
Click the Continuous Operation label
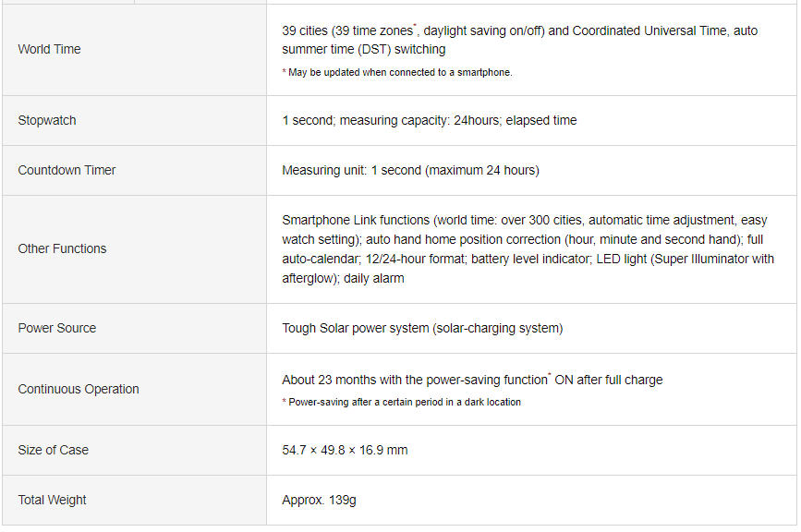tap(79, 389)
